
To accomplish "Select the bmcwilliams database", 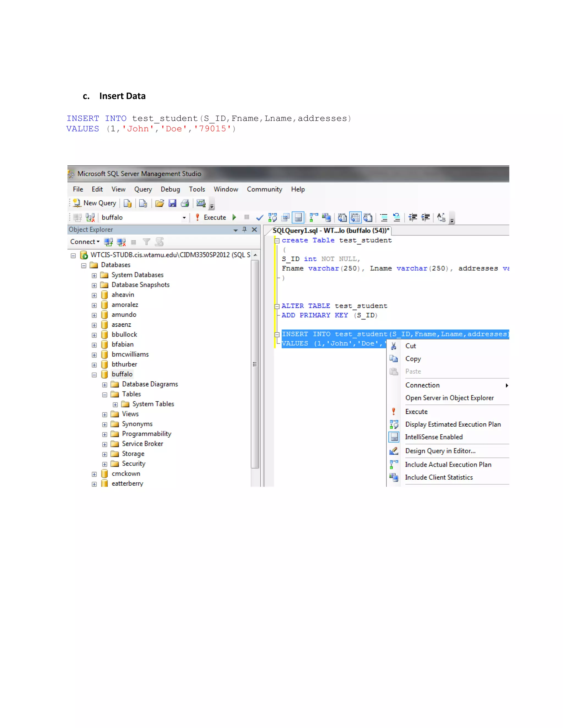I will click(x=130, y=354).
